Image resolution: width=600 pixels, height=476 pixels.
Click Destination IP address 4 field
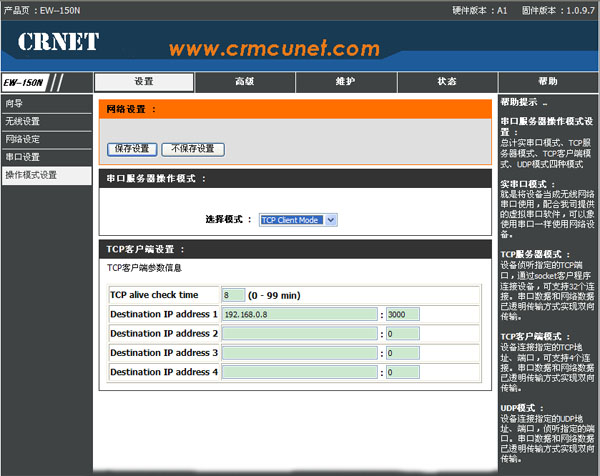coord(300,372)
